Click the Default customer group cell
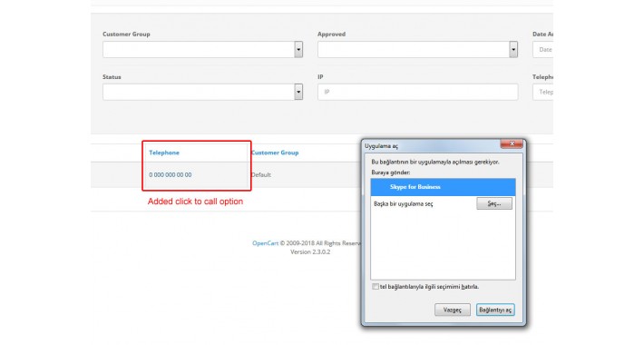The image size is (644, 345). (x=261, y=174)
